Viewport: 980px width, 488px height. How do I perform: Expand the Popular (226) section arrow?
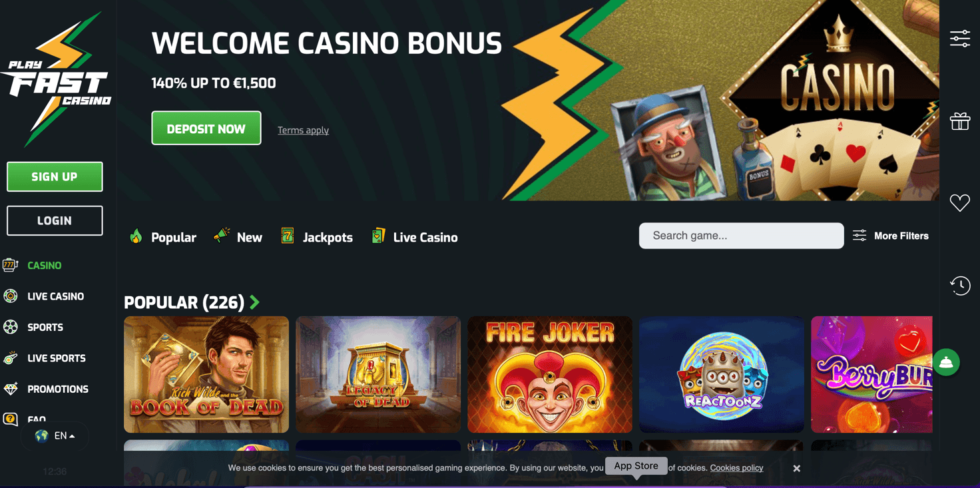click(x=254, y=302)
